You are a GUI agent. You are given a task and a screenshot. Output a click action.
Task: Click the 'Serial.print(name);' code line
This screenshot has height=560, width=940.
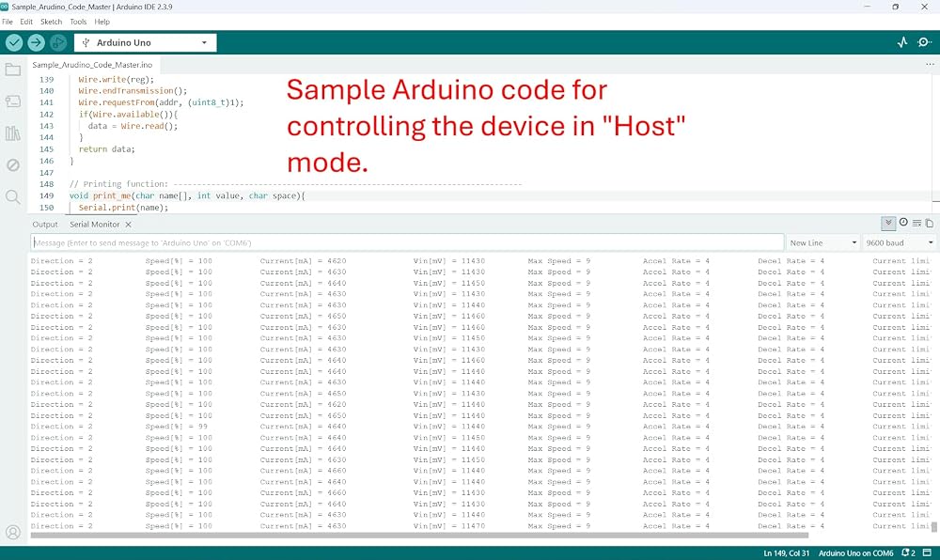123,208
